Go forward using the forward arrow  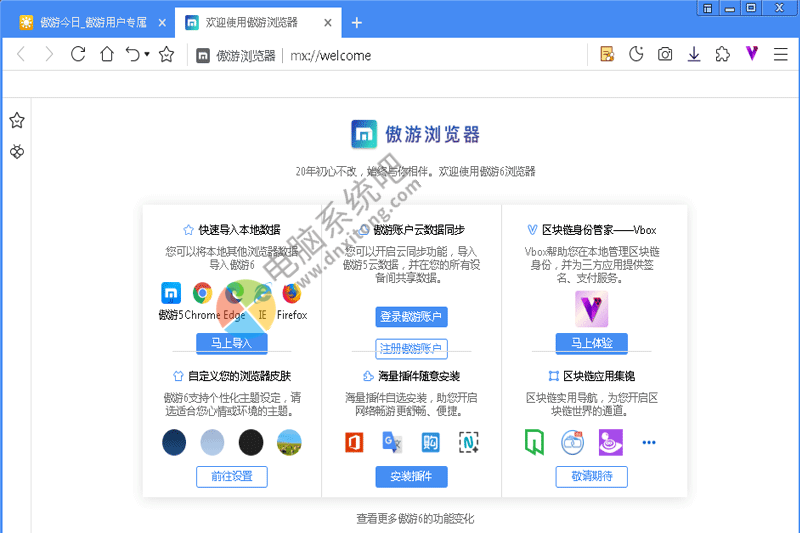click(49, 54)
